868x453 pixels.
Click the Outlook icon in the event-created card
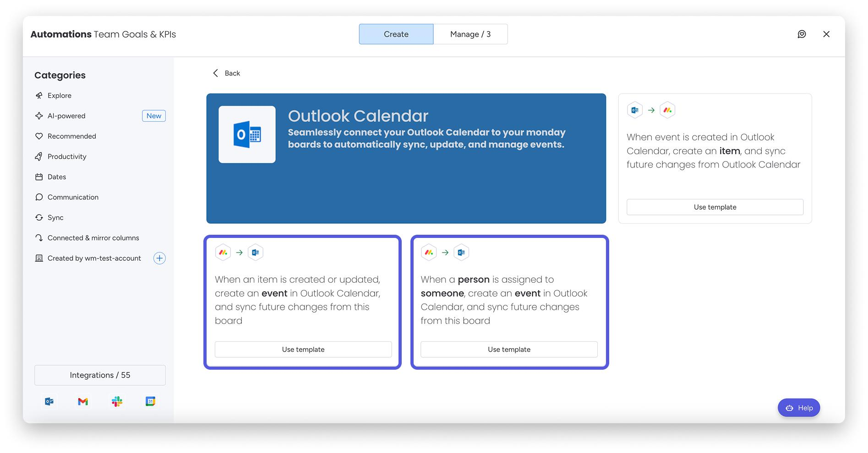pos(635,110)
